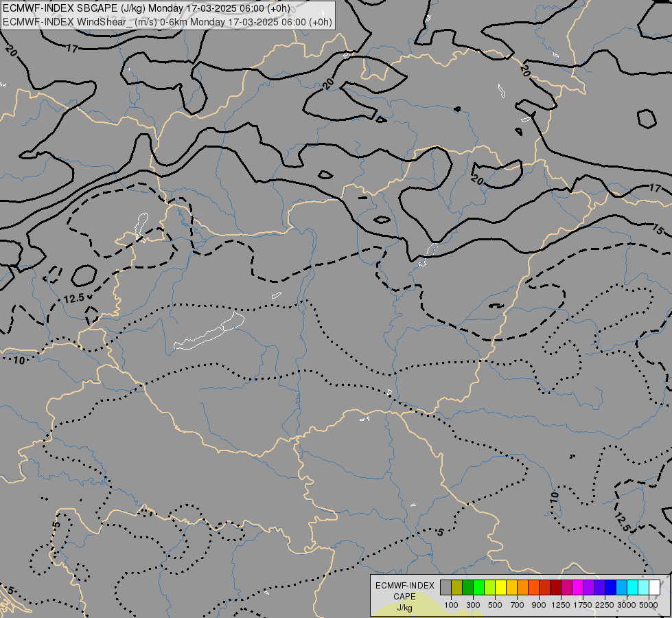This screenshot has height=618, width=672.
Task: Click the '2250' legend tick label
Action: pos(605,605)
